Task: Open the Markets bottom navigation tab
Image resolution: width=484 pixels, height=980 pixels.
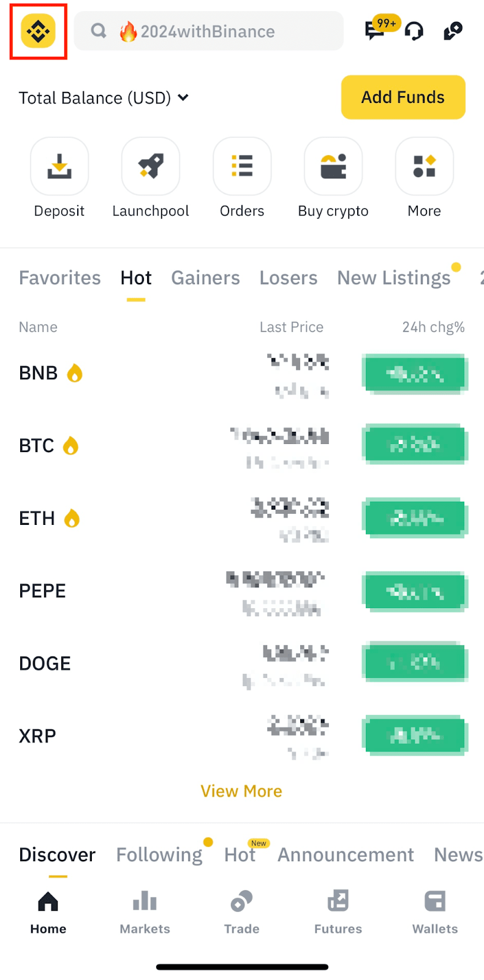Action: pyautogui.click(x=145, y=911)
